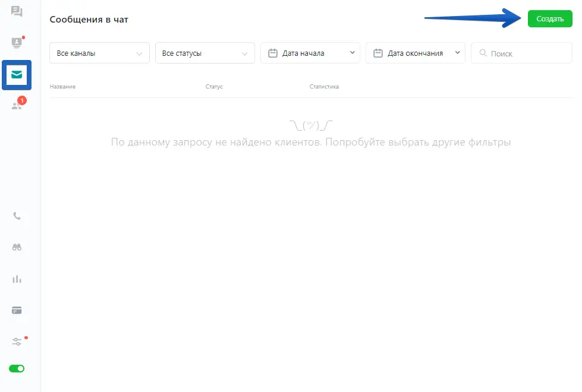Click the binoculars icon in sidebar
The height and width of the screenshot is (392, 582).
click(17, 248)
